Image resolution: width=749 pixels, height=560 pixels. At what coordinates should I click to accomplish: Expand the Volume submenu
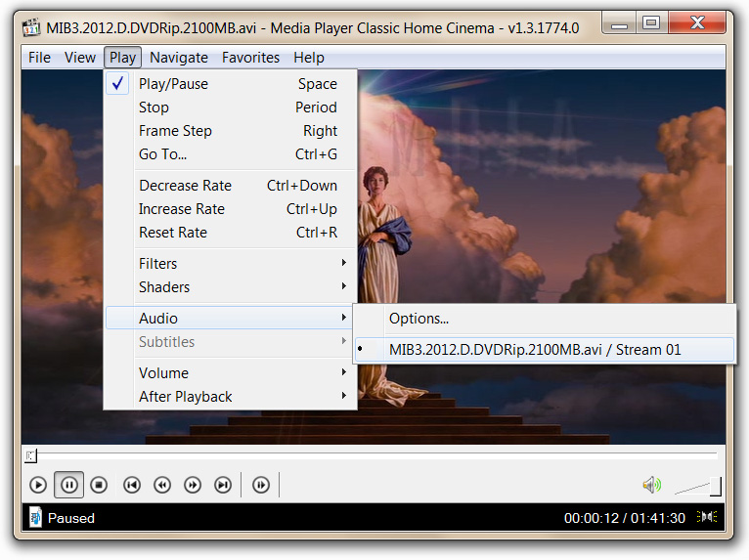click(231, 373)
